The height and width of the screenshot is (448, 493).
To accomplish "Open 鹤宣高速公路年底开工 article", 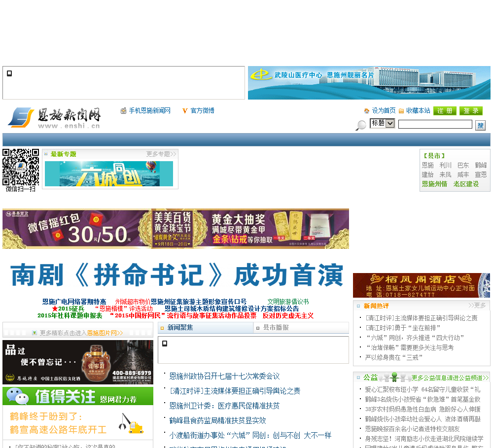I will (x=58, y=429).
